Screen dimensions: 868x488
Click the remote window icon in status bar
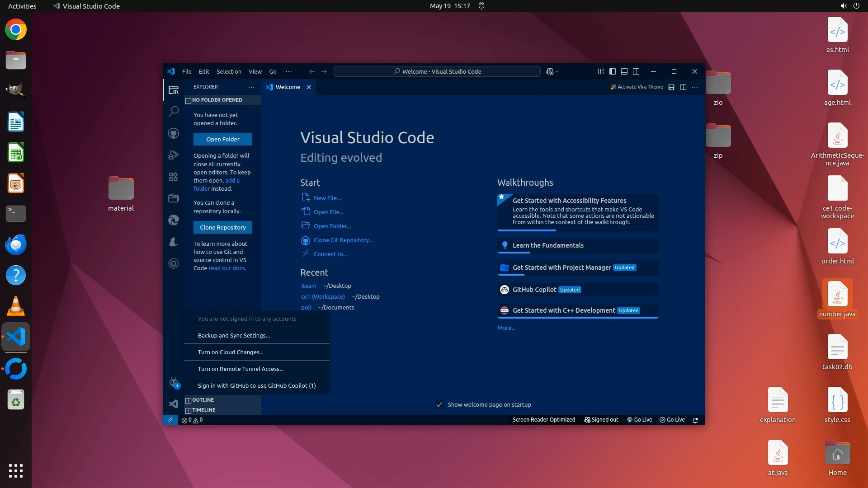[170, 420]
